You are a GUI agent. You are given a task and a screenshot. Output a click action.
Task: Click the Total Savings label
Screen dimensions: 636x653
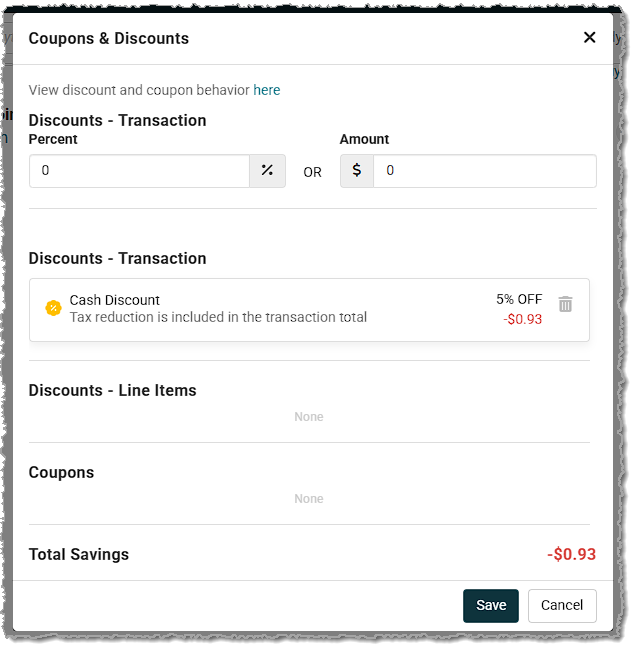click(x=79, y=554)
